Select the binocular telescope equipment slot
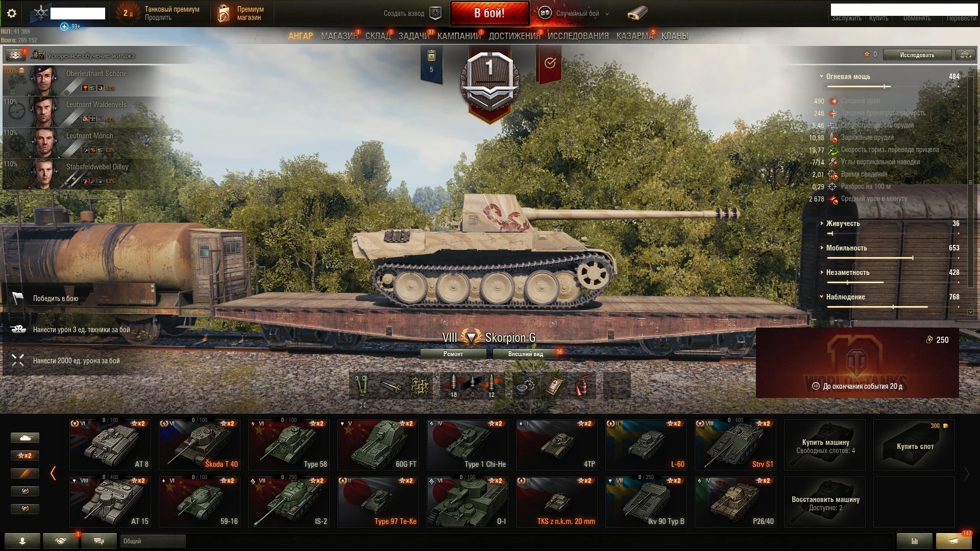Screen dimensions: 980x551 pos(362,385)
